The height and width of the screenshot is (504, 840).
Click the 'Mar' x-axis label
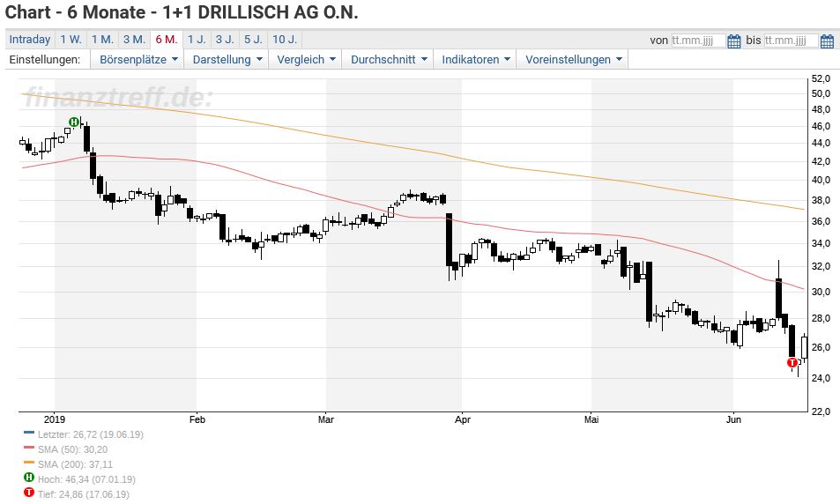click(x=326, y=419)
